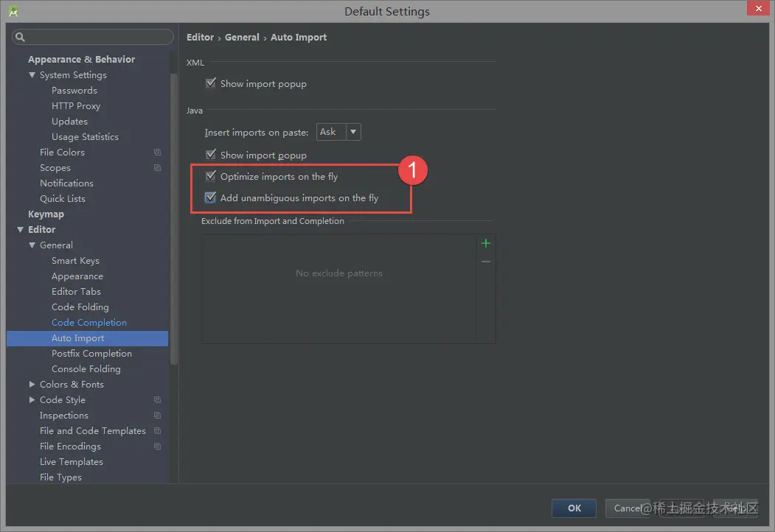Select File and Code Templates
Viewport: 775px width, 532px height.
pyautogui.click(x=93, y=431)
